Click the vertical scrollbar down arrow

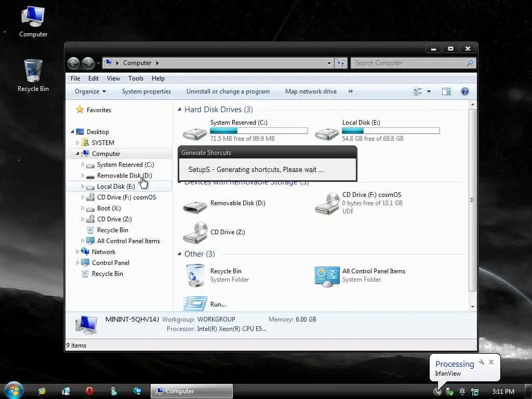click(472, 307)
